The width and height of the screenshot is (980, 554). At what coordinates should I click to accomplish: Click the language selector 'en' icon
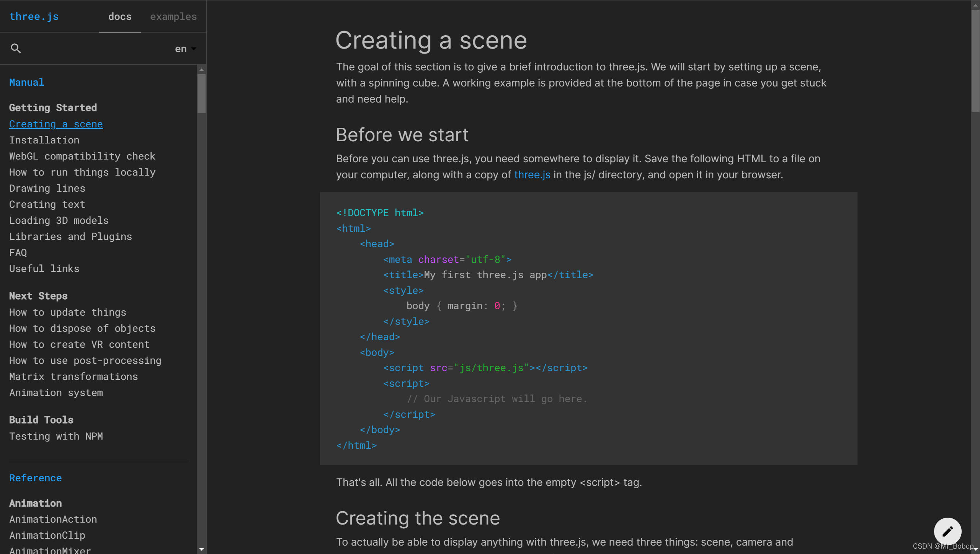click(x=185, y=49)
